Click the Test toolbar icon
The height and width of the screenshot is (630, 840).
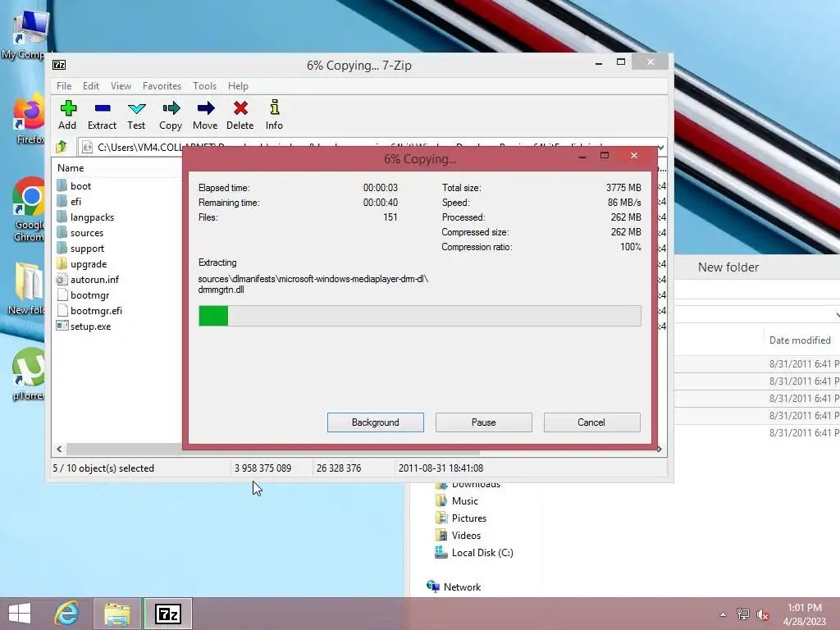pos(137,109)
